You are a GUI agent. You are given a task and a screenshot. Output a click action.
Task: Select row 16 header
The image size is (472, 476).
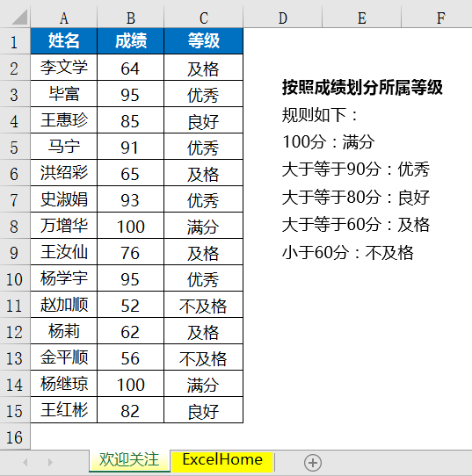tap(15, 436)
